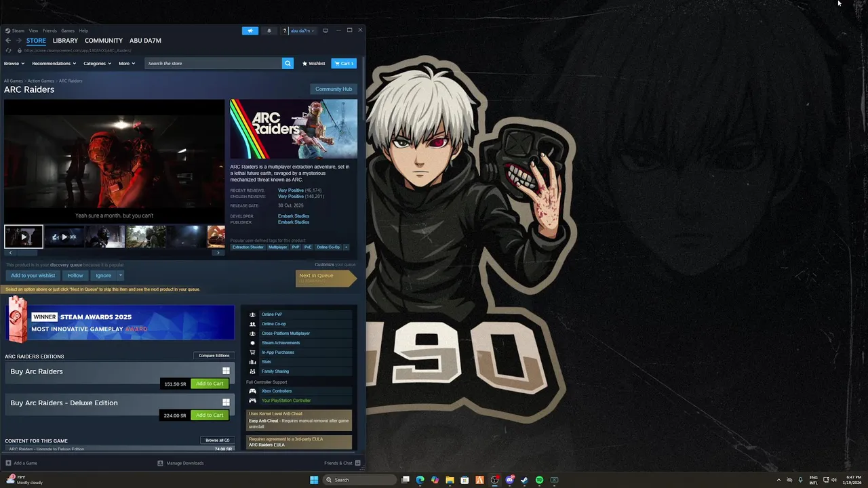The height and width of the screenshot is (488, 868).
Task: Open the Wishlist star link
Action: [x=314, y=63]
